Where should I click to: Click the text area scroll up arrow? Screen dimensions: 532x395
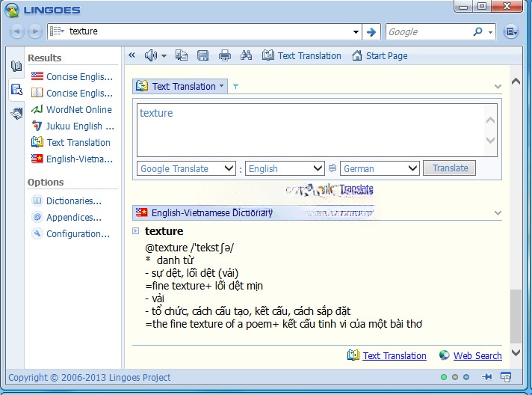(490, 120)
